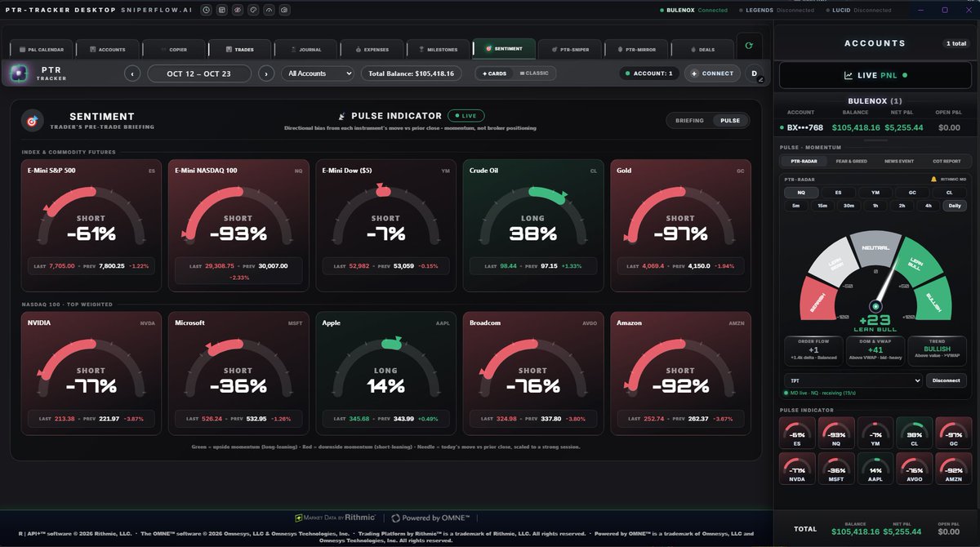Viewport: 980px width, 547px height.
Task: Select the ES instrument in PTR-Radar
Action: coord(838,193)
